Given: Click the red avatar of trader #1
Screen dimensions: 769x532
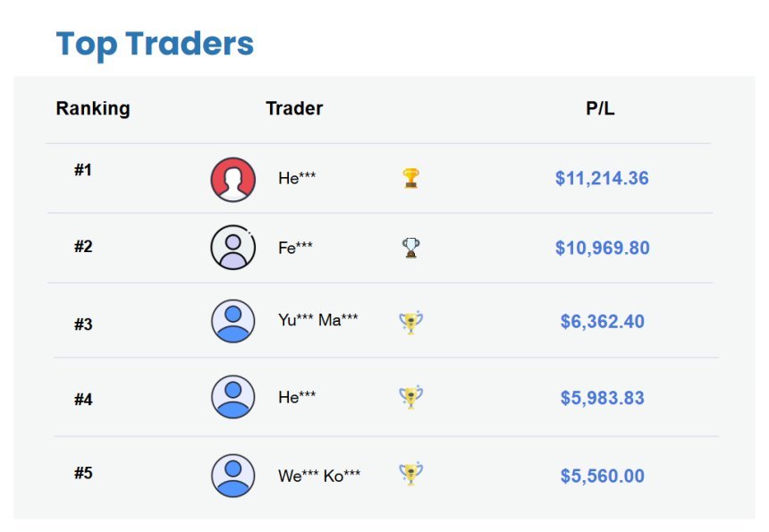Looking at the screenshot, I should (233, 180).
